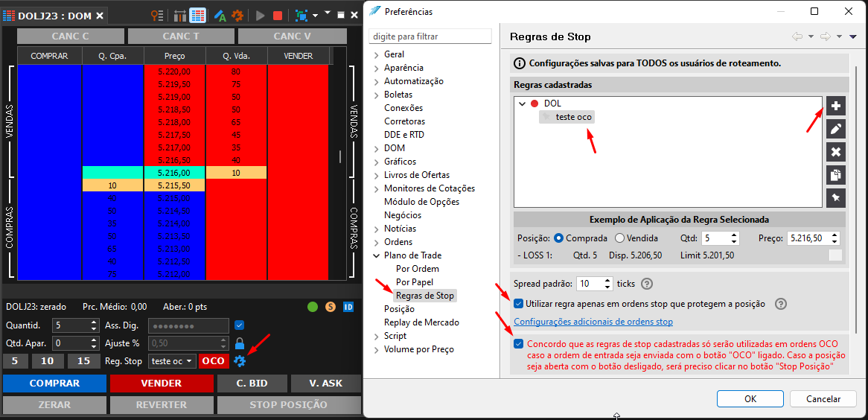Click the 'digite para filtrar' filter field
868x420 pixels.
[x=430, y=36]
